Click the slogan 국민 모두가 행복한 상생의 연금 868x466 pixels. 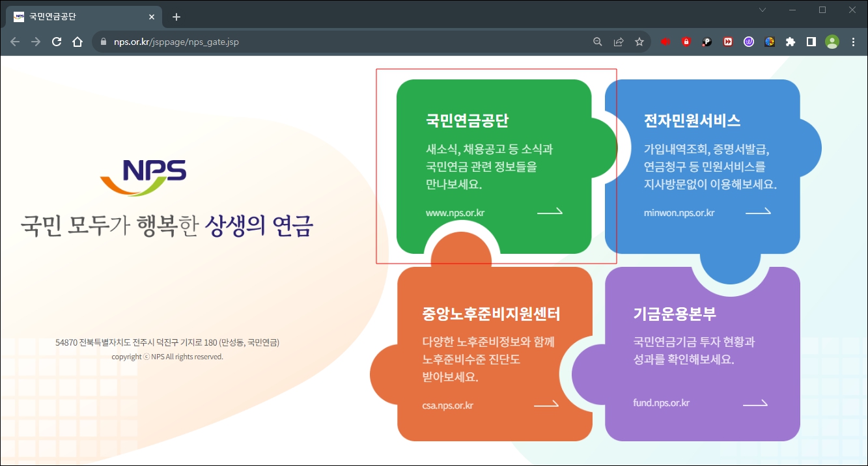[167, 226]
